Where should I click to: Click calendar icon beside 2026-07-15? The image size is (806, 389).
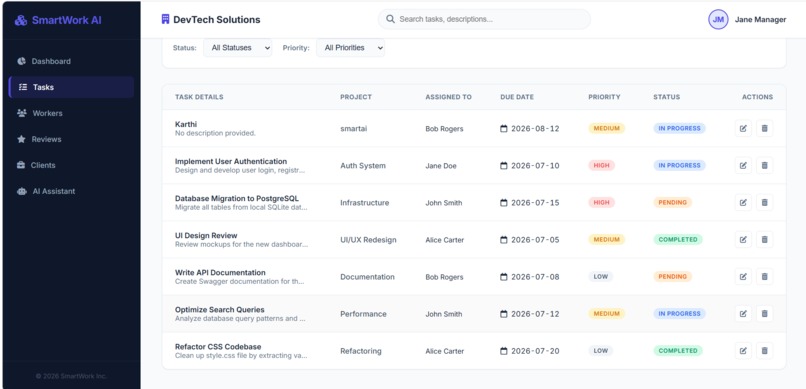coord(504,202)
